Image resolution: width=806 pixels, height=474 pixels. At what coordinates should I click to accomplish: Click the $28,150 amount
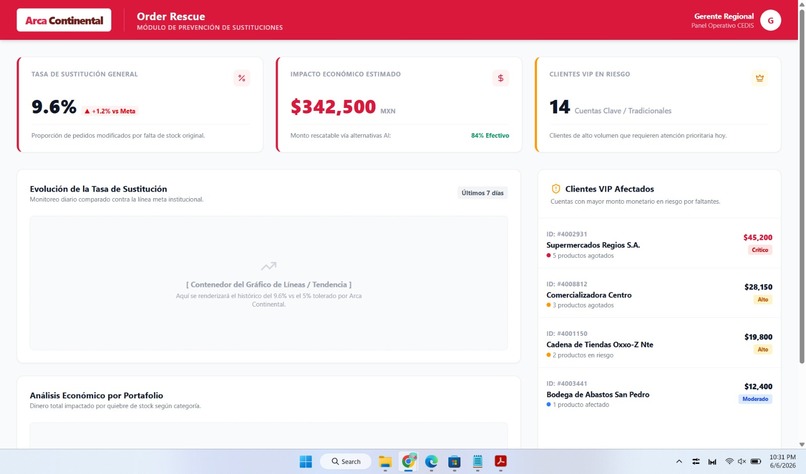click(758, 287)
